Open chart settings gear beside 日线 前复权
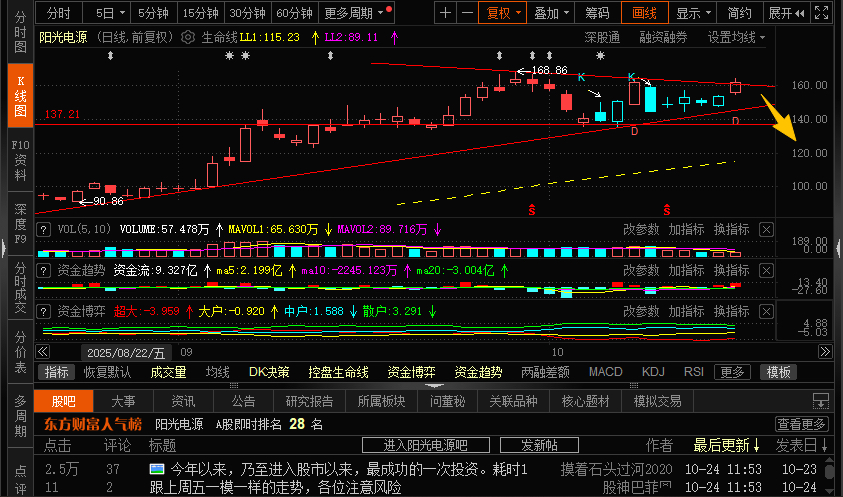Image resolution: width=843 pixels, height=497 pixels. coord(188,37)
